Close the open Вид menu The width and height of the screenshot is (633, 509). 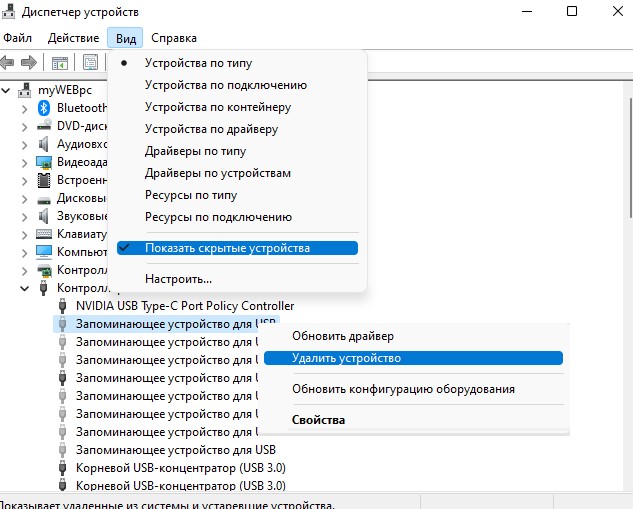pos(125,38)
